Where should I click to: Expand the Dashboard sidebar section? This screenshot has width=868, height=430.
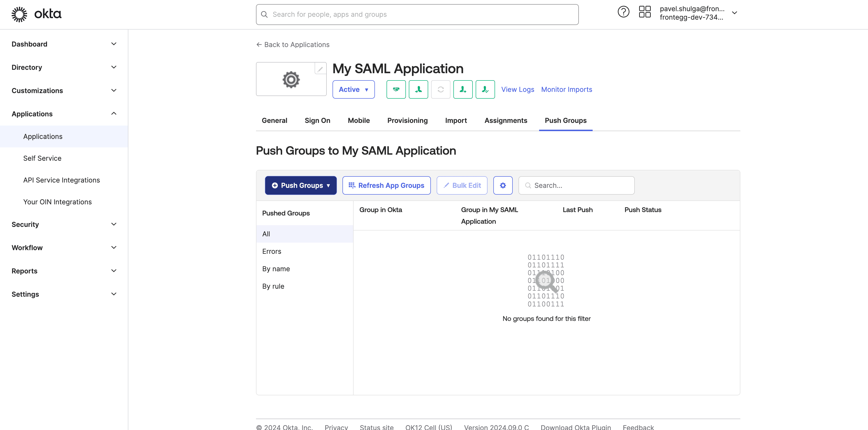pos(64,44)
